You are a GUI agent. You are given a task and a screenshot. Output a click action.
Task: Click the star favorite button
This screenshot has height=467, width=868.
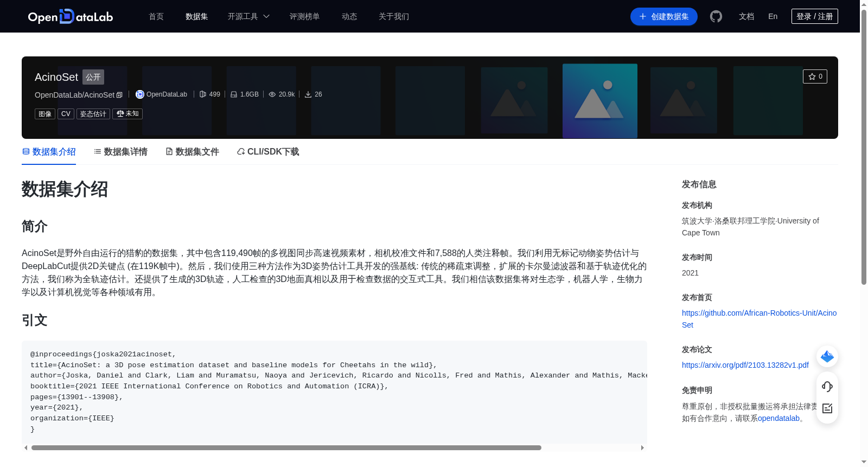(815, 76)
